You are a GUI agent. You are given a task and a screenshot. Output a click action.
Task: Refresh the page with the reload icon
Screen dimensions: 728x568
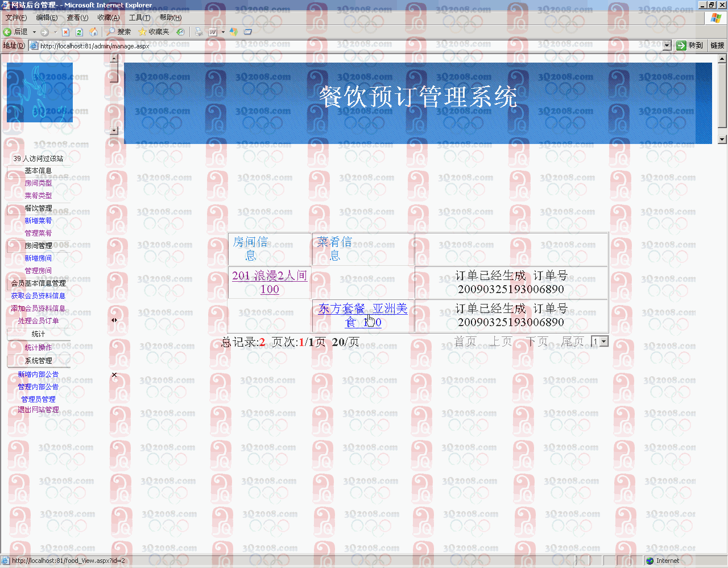pyautogui.click(x=79, y=32)
